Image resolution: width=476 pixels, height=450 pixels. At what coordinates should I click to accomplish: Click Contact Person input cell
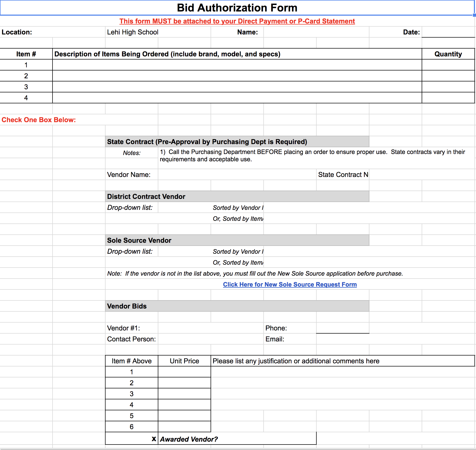point(211,339)
